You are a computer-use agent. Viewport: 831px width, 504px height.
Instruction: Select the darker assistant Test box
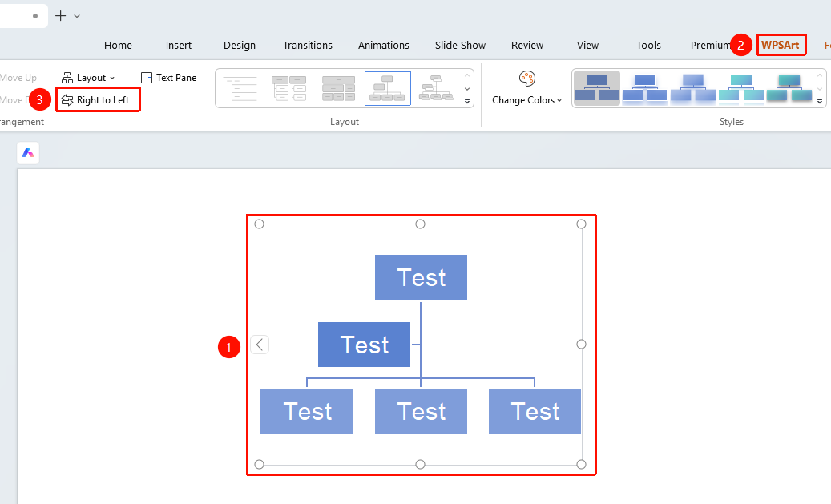pos(364,345)
